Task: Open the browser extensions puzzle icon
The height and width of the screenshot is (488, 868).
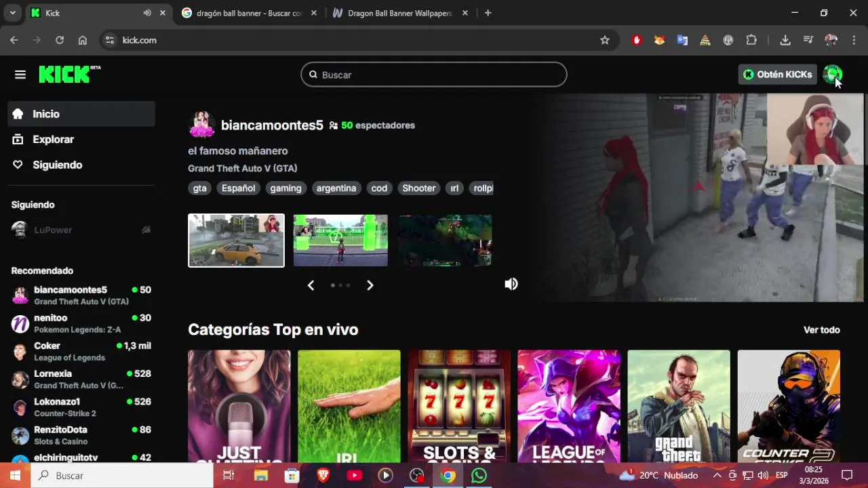Action: (751, 40)
